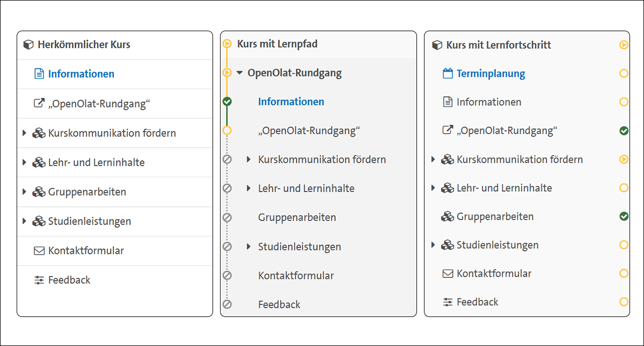Expand Kurskommunikation fördern in the left panel
Image resolution: width=644 pixels, height=346 pixels.
point(25,133)
